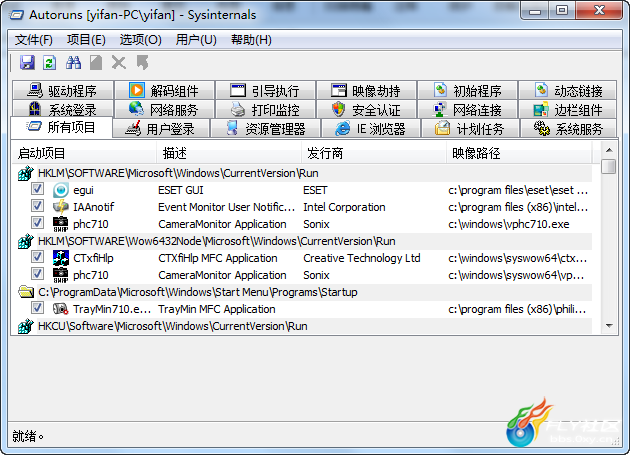Switch to the 网络连接 tab

pyautogui.click(x=467, y=109)
